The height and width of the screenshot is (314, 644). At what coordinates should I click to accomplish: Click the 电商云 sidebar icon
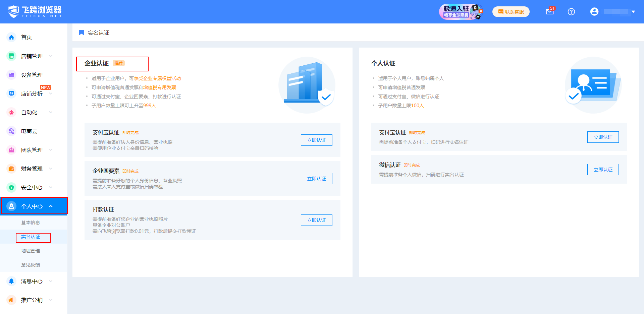click(11, 131)
